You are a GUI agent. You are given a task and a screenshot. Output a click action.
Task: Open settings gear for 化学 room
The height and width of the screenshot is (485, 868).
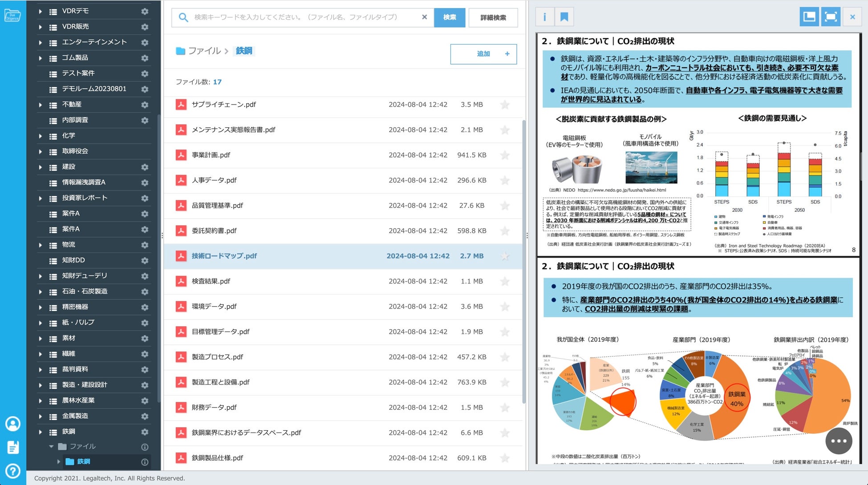coord(145,136)
